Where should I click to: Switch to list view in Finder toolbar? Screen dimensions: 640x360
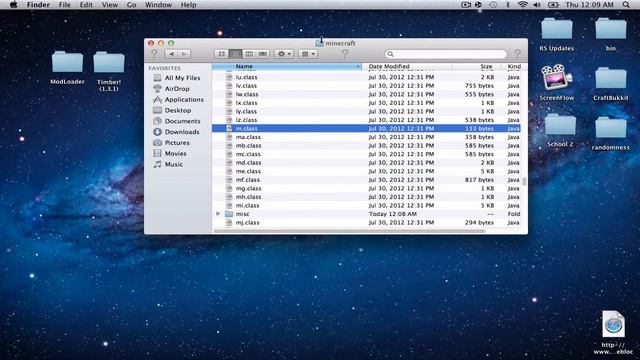(235, 54)
